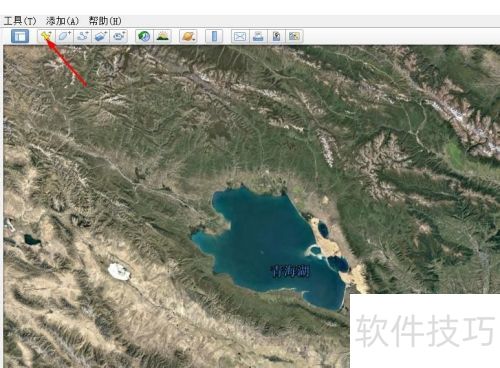View in Google Maps icon
The image size is (500, 368).
[x=294, y=36]
